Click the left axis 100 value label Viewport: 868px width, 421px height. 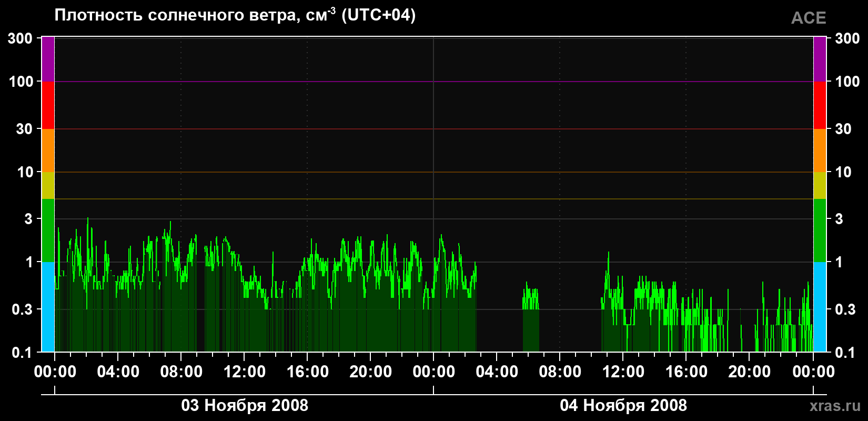click(21, 82)
